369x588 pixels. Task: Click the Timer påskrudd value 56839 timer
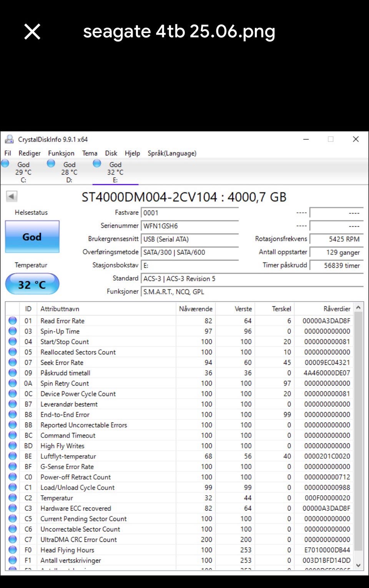tap(336, 265)
